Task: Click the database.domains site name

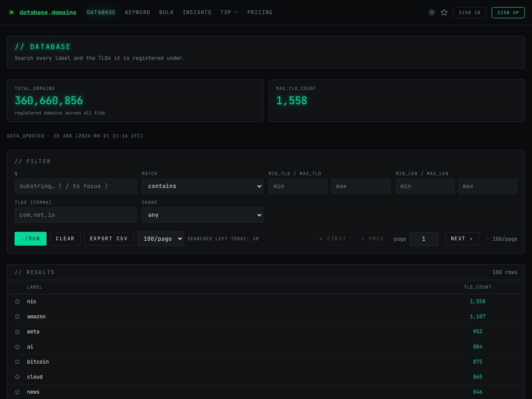Action: coord(48,12)
